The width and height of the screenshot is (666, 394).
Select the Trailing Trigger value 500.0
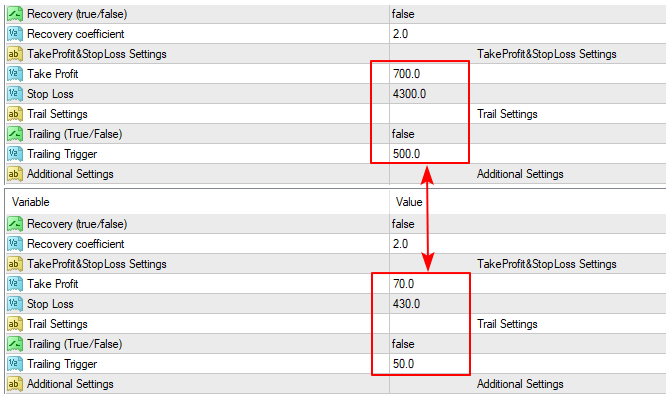406,154
